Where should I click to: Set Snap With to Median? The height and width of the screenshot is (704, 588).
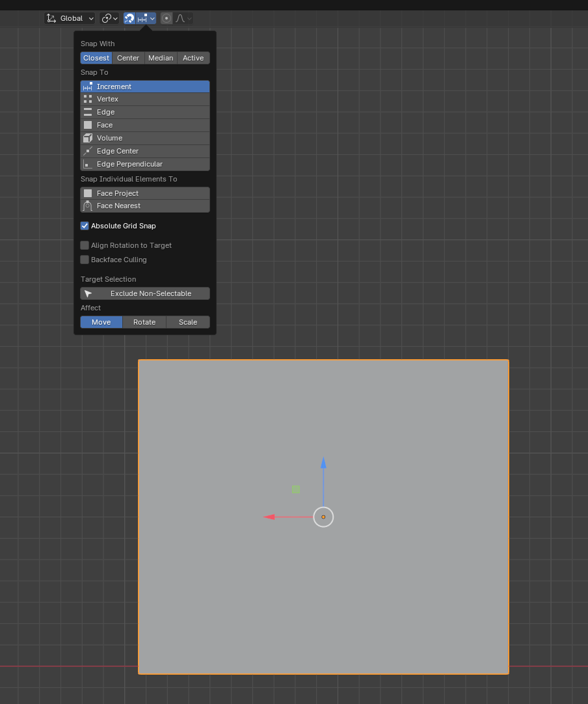(161, 58)
